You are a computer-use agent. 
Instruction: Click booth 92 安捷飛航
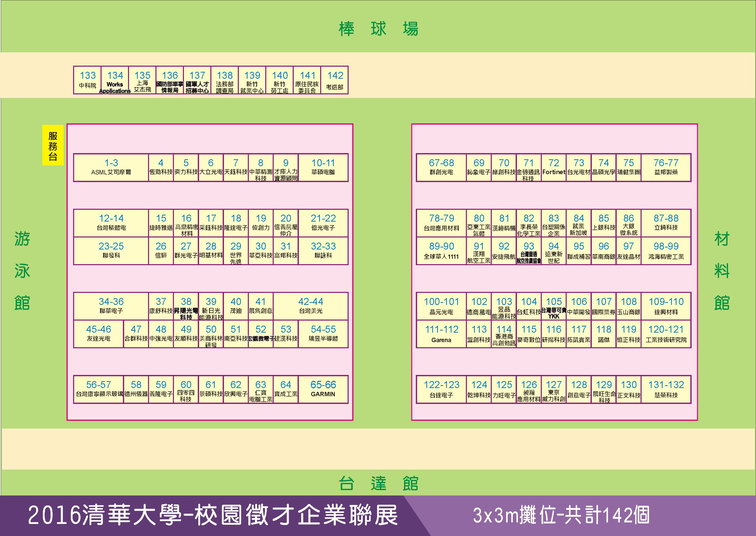point(504,251)
